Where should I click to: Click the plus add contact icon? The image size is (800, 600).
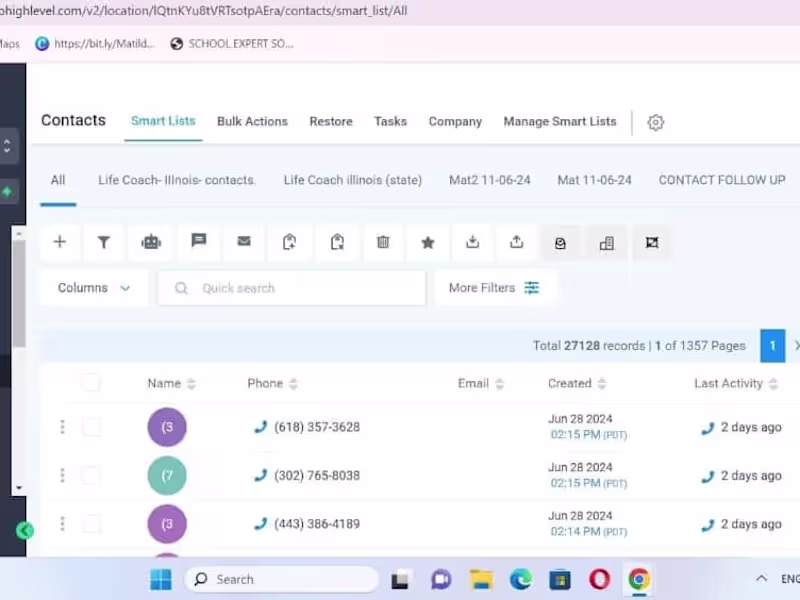point(60,242)
